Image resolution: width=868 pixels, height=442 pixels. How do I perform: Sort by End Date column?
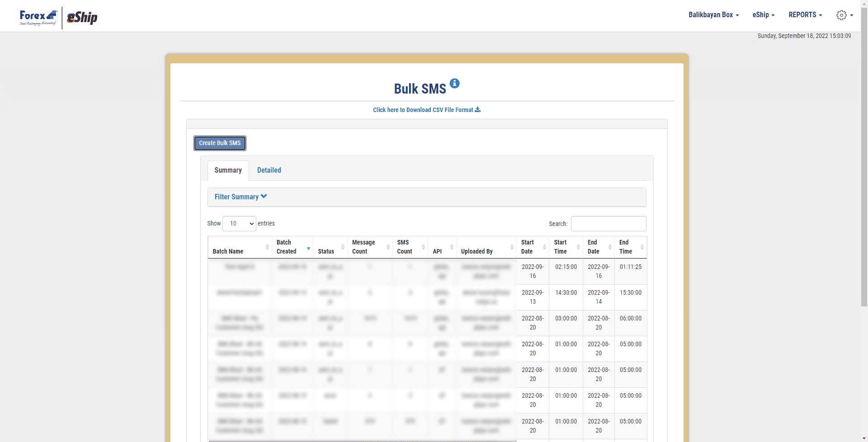point(599,247)
